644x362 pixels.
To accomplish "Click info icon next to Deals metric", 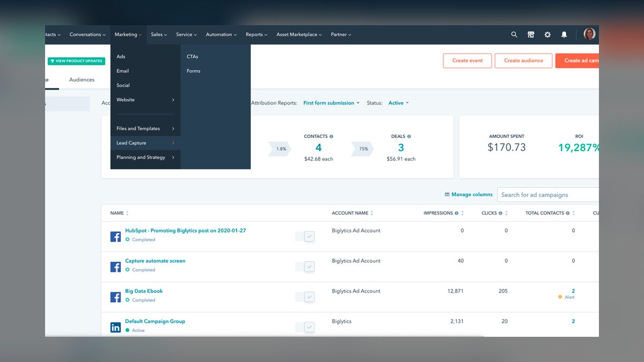I will click(x=409, y=136).
